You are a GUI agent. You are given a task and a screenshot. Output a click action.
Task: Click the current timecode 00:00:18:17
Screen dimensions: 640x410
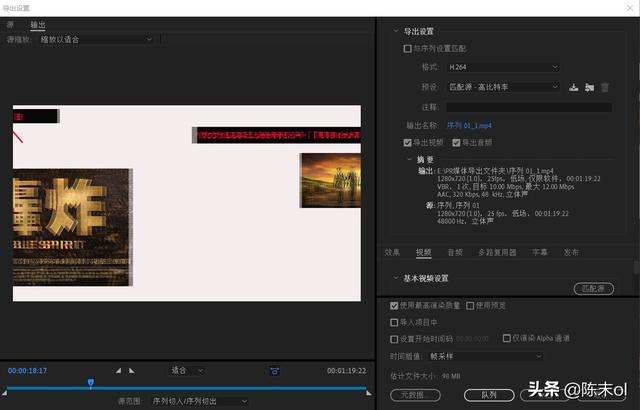tap(27, 370)
